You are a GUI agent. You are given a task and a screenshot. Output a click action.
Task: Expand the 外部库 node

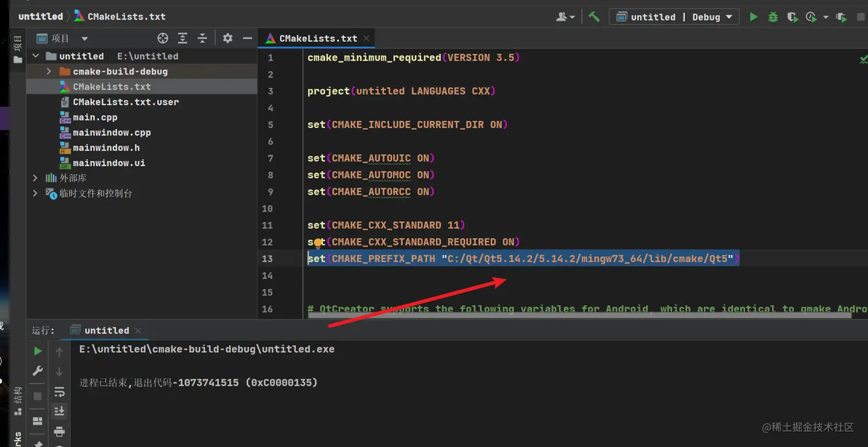[36, 178]
